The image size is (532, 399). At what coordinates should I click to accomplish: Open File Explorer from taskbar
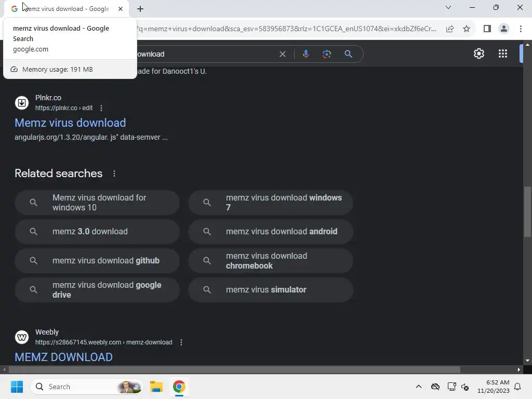point(156,387)
